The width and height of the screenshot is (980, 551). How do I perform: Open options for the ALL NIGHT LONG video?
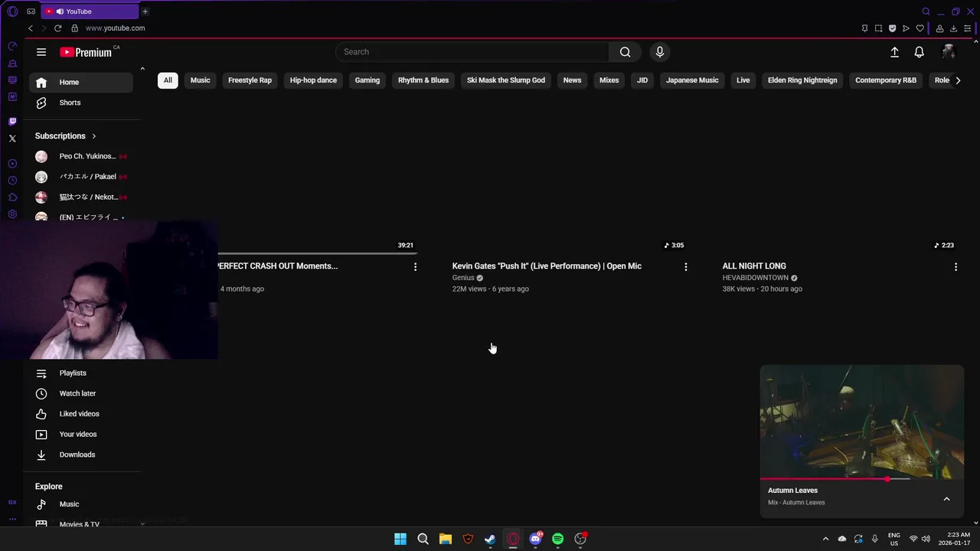tap(955, 267)
